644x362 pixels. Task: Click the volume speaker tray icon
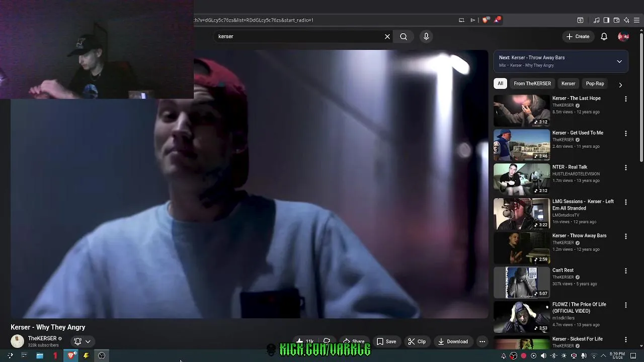tap(543, 355)
